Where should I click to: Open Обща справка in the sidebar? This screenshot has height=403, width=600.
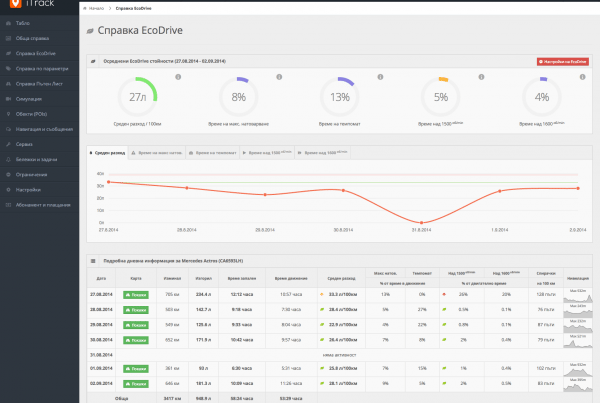pos(32,38)
